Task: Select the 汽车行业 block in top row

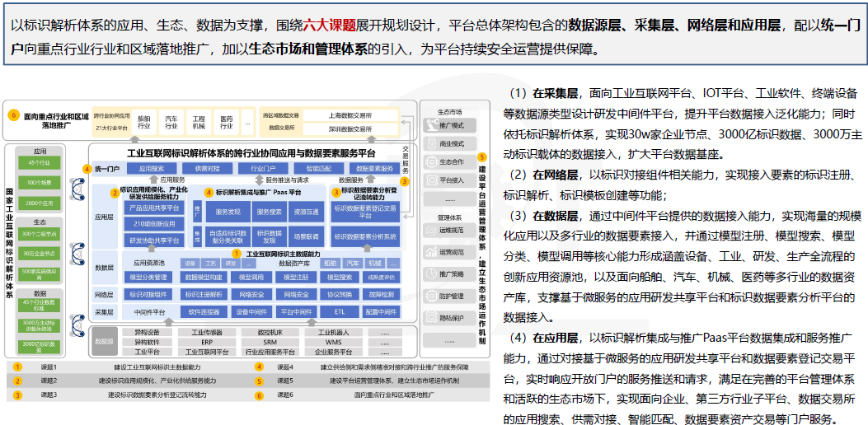Action: point(171,122)
